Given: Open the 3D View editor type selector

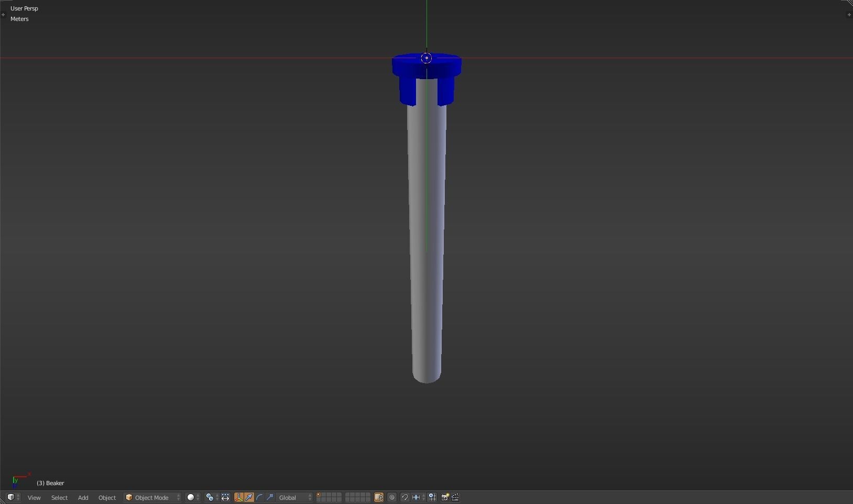Looking at the screenshot, I should [x=14, y=497].
